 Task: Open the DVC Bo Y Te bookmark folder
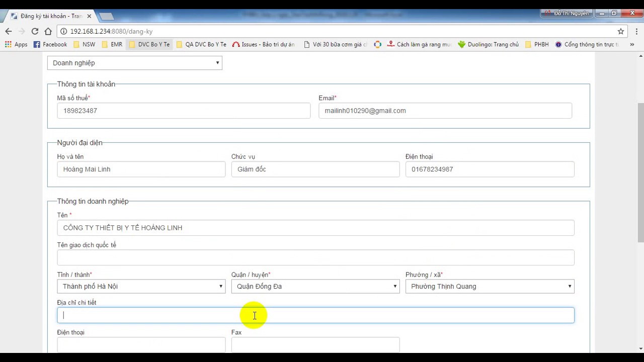(149, 44)
